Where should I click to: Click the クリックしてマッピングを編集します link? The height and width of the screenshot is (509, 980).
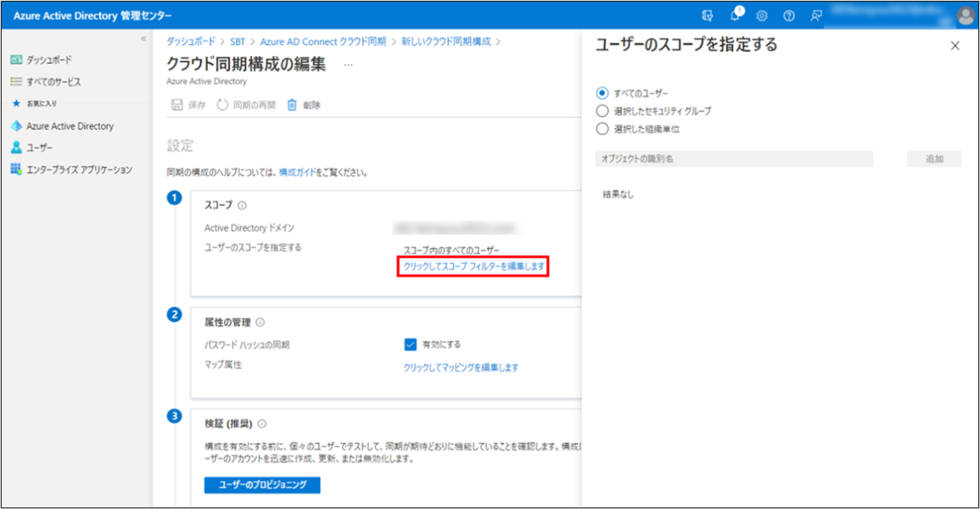[x=461, y=367]
